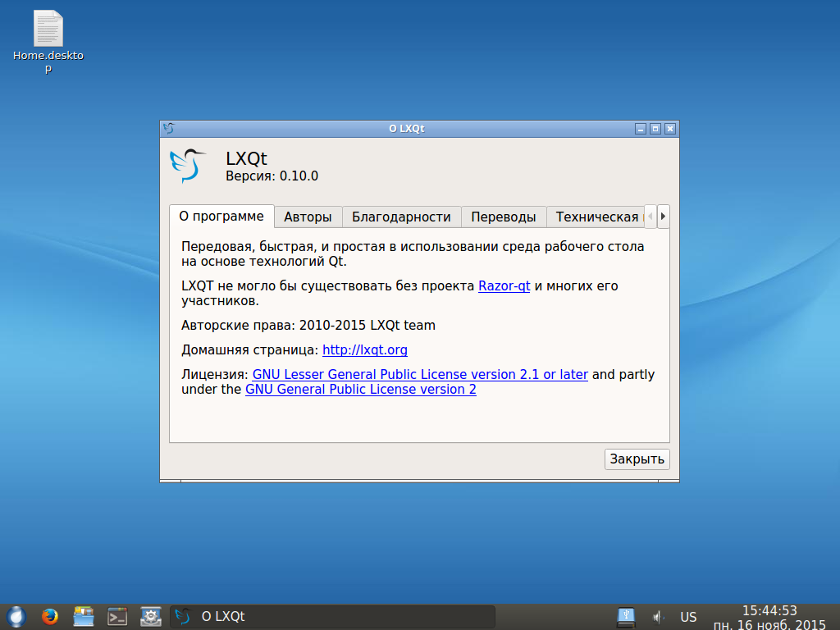840x630 pixels.
Task: Open the http://lxqt.org homepage link
Action: (x=365, y=349)
